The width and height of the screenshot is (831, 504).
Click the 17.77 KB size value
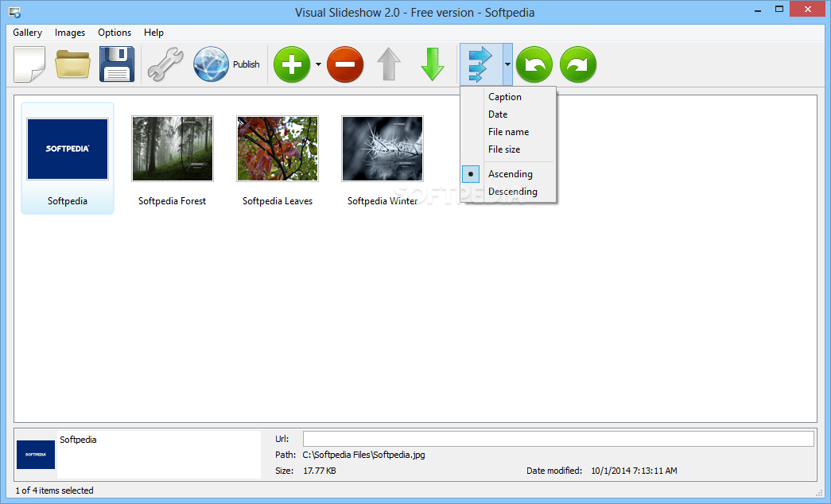tap(320, 471)
